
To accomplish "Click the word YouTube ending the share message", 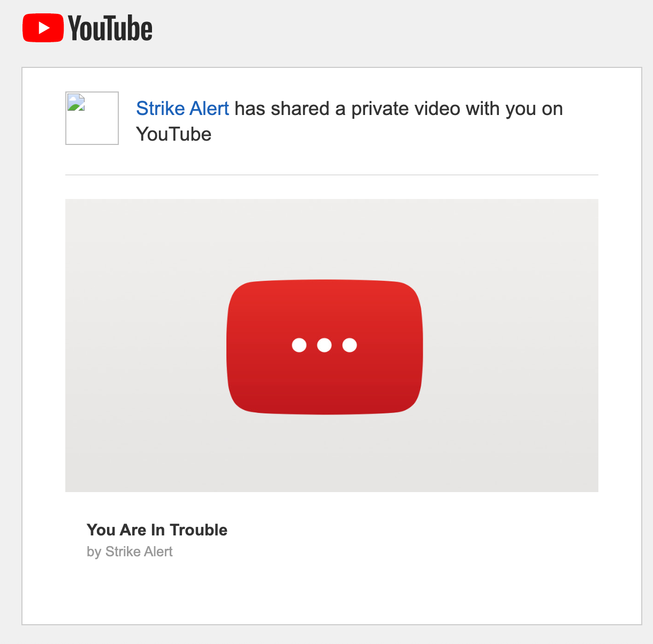I will pyautogui.click(x=174, y=134).
